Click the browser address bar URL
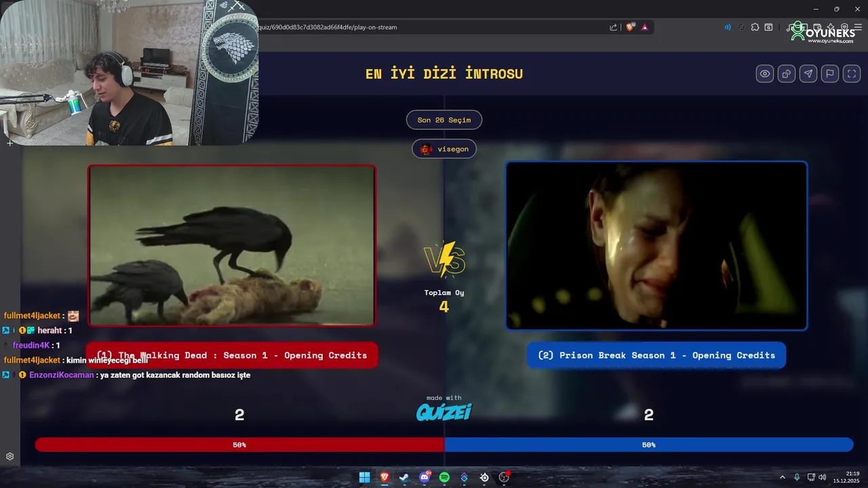Image resolution: width=868 pixels, height=488 pixels. (x=329, y=27)
